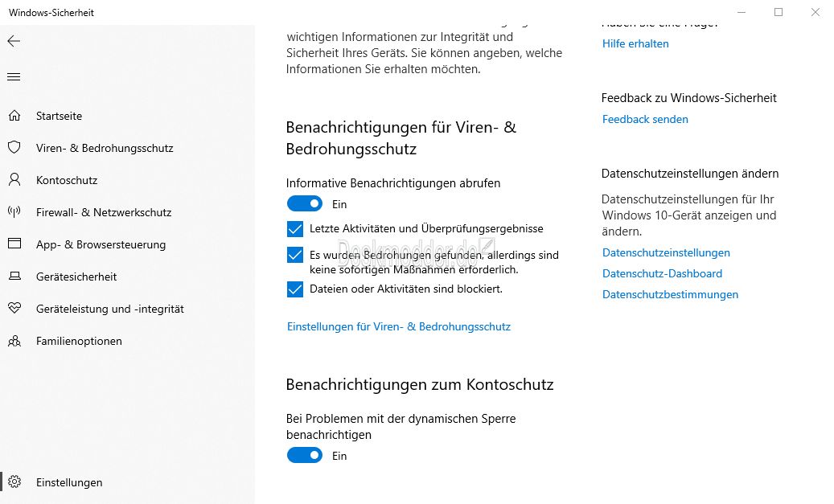
Task: Toggle the dynamische Sperre notification switch
Action: point(305,455)
